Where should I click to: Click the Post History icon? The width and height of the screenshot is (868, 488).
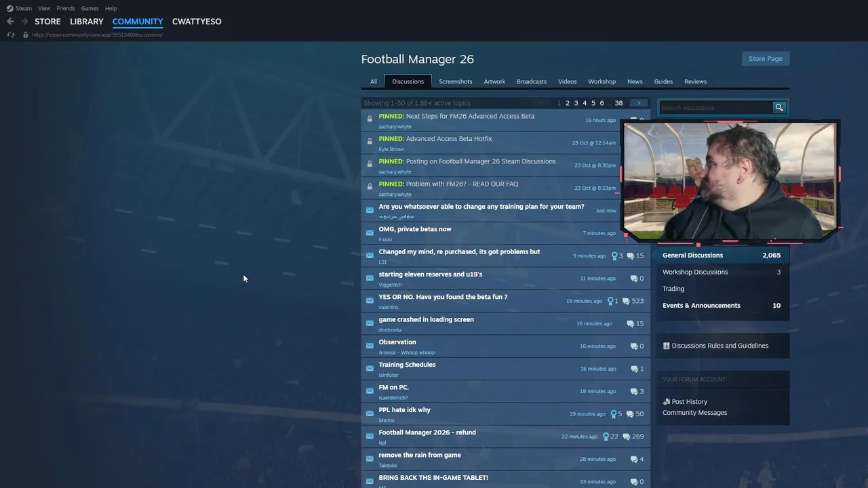tap(667, 402)
